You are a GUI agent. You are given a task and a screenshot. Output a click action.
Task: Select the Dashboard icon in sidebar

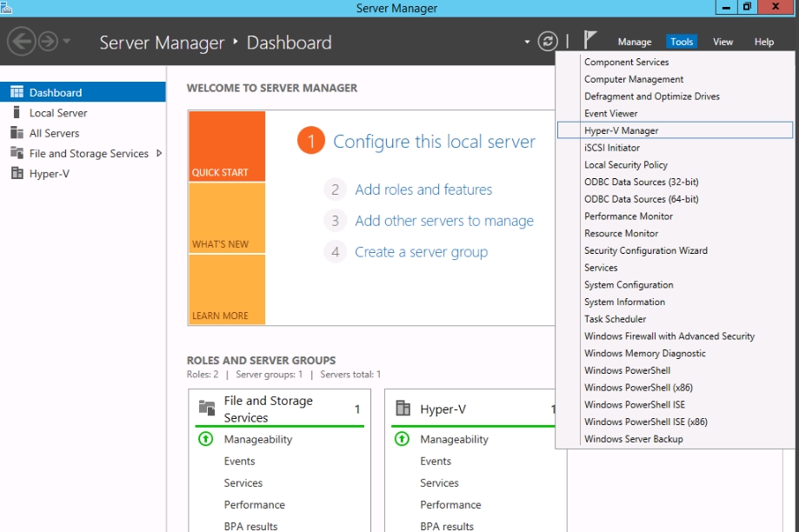coord(17,92)
